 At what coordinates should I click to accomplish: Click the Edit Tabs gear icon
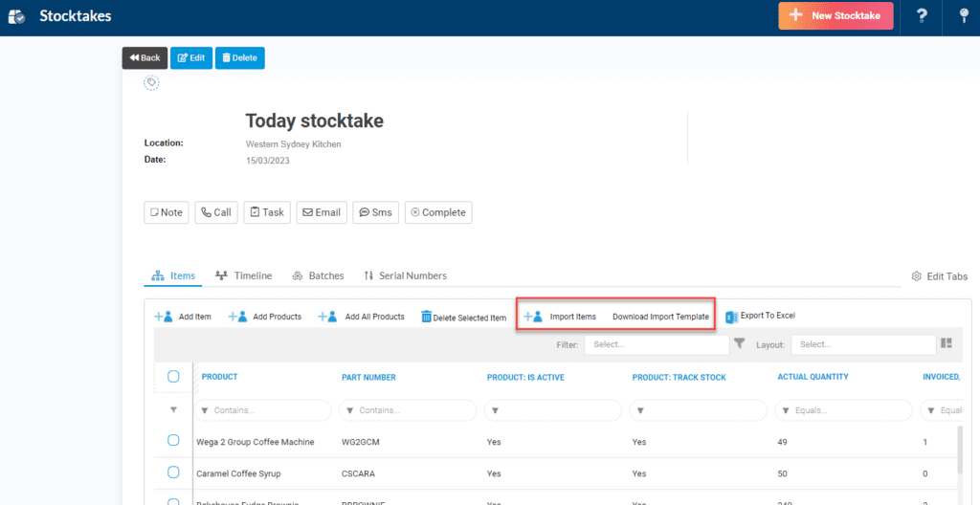click(917, 276)
